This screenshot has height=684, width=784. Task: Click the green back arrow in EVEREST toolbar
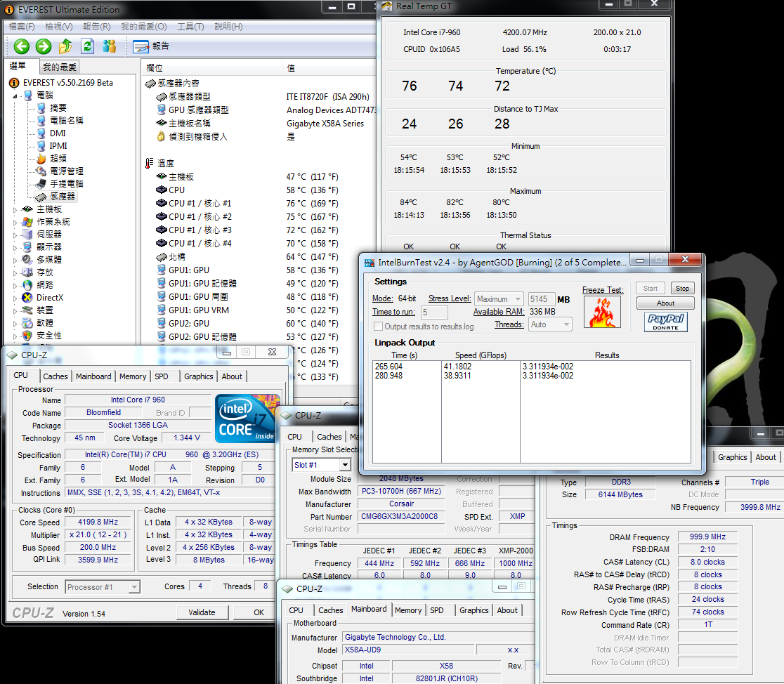(22, 46)
